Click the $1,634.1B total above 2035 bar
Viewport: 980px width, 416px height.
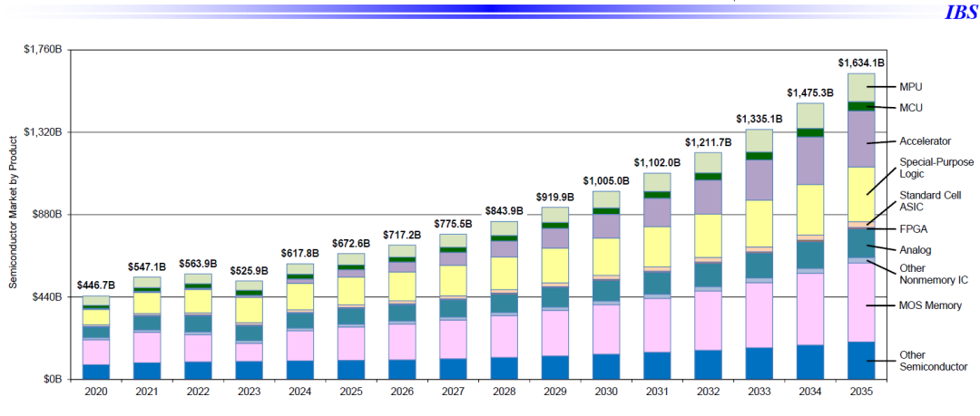coord(860,63)
